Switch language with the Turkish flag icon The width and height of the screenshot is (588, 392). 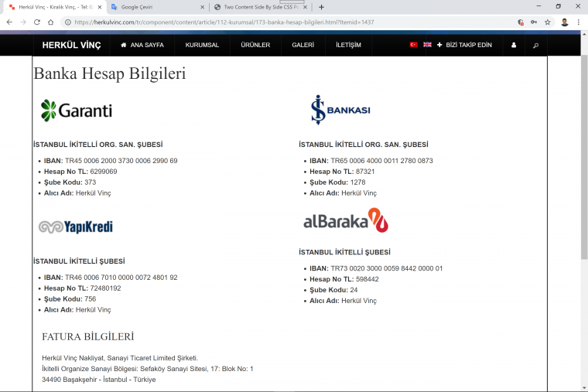(414, 45)
